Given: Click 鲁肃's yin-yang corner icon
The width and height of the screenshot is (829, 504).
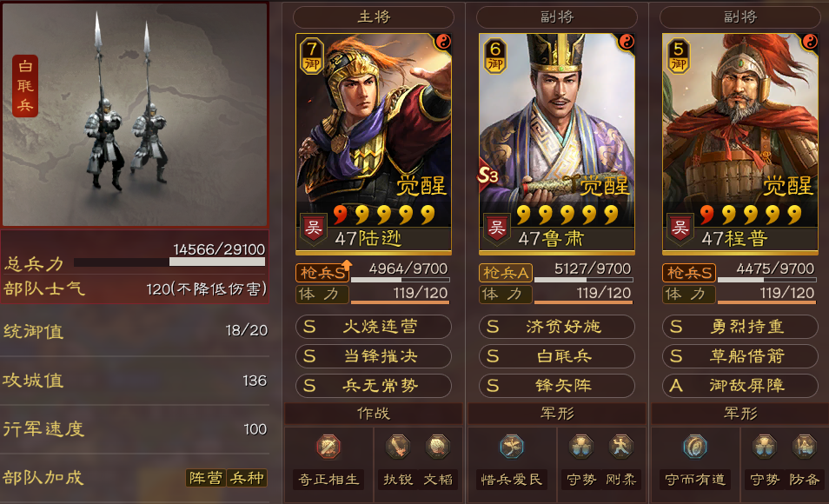Looking at the screenshot, I should coord(627,42).
